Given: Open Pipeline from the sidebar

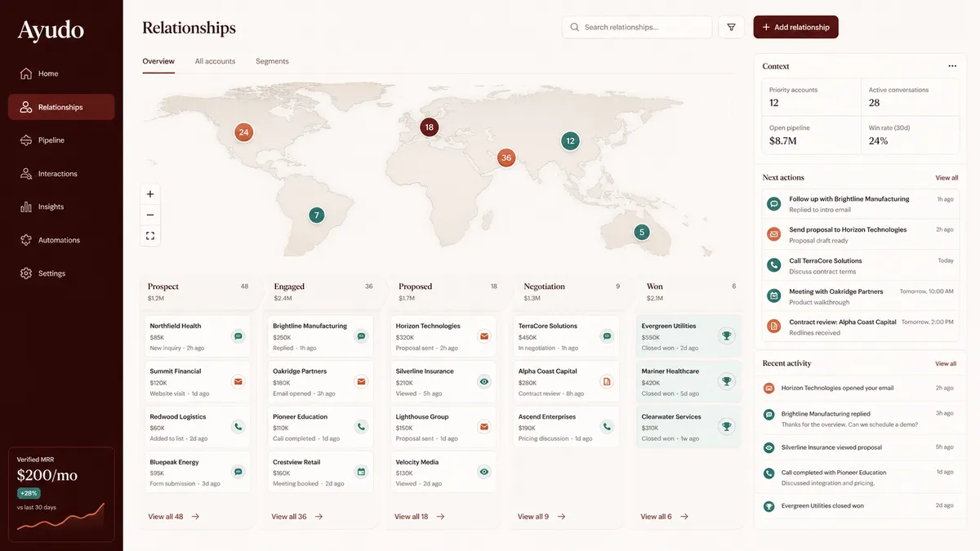Looking at the screenshot, I should (x=61, y=140).
